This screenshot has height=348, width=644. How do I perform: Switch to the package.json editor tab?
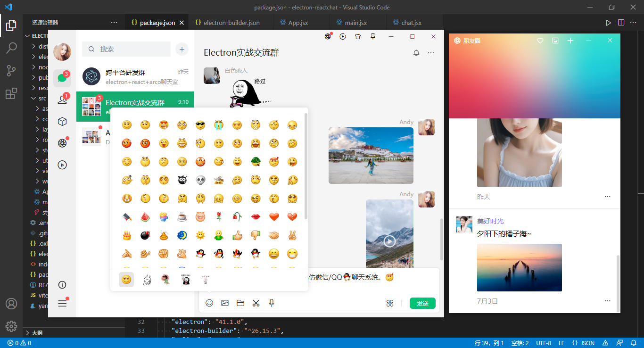click(157, 23)
